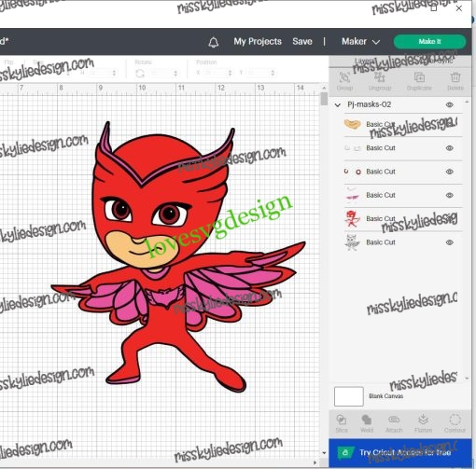Viewport: 476px width, 469px height.
Task: Switch to the Layers tab
Action: tap(365, 61)
